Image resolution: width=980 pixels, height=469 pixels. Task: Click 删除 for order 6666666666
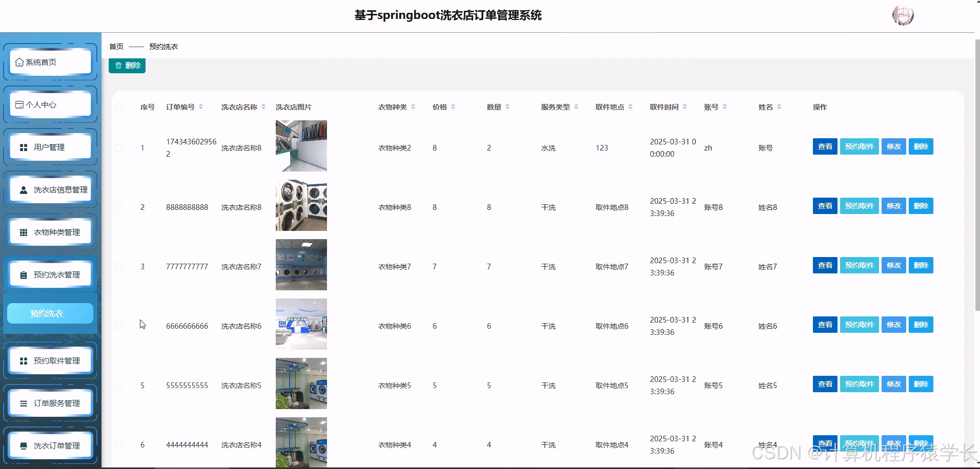click(x=921, y=325)
